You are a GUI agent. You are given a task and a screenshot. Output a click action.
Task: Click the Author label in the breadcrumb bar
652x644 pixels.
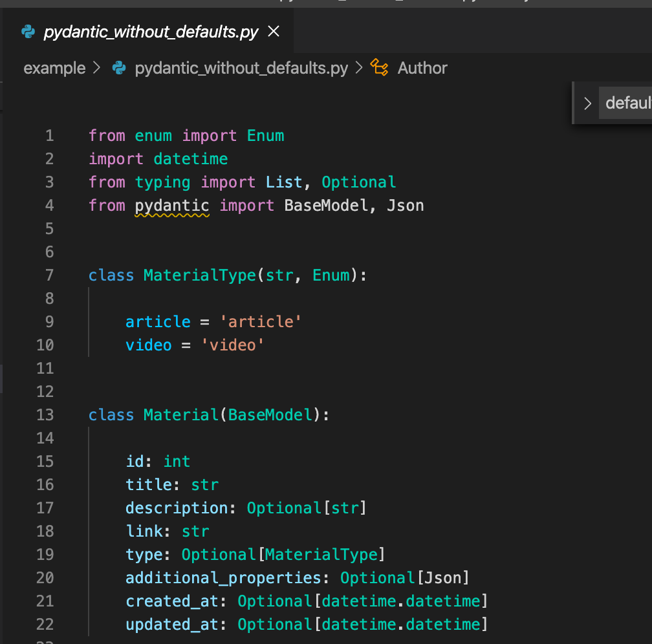(x=422, y=68)
